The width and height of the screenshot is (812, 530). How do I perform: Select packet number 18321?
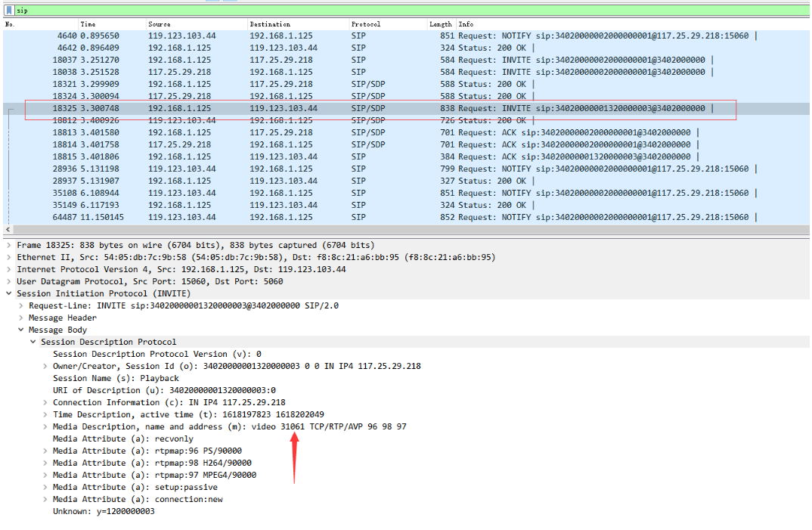406,84
